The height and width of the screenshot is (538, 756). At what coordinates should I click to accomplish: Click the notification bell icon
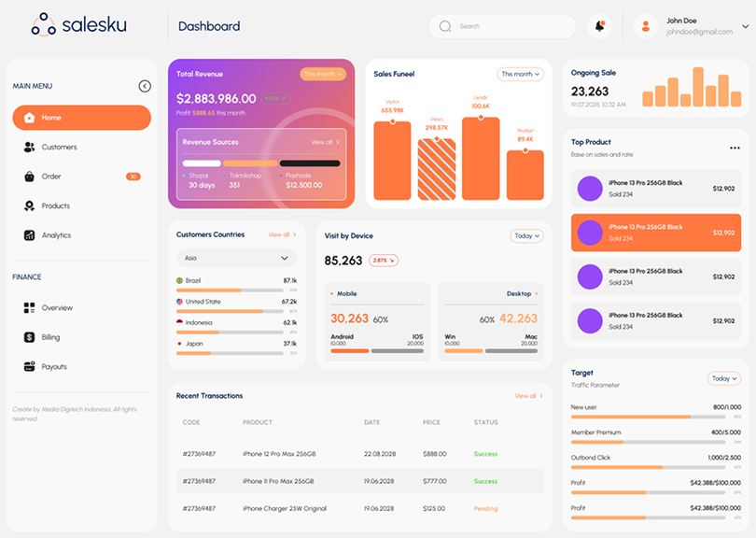coord(599,26)
